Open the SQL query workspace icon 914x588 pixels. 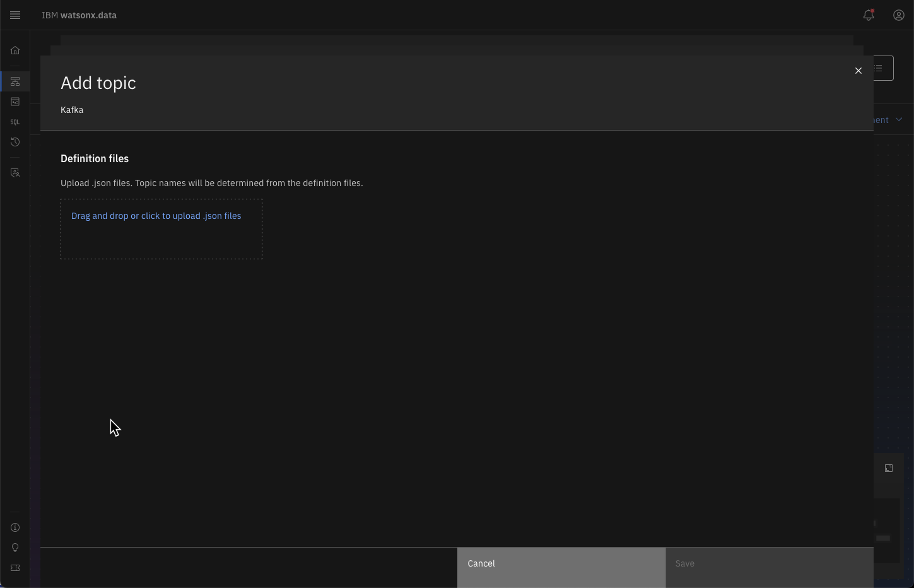point(15,122)
